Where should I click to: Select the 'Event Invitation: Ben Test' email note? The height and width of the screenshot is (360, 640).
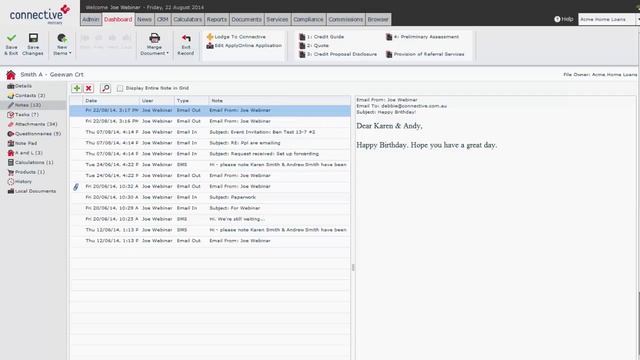point(210,132)
